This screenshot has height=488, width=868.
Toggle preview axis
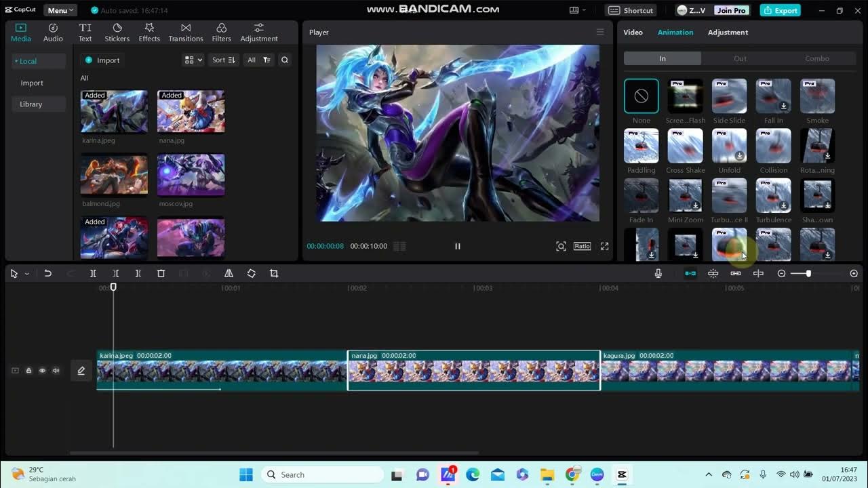(758, 273)
